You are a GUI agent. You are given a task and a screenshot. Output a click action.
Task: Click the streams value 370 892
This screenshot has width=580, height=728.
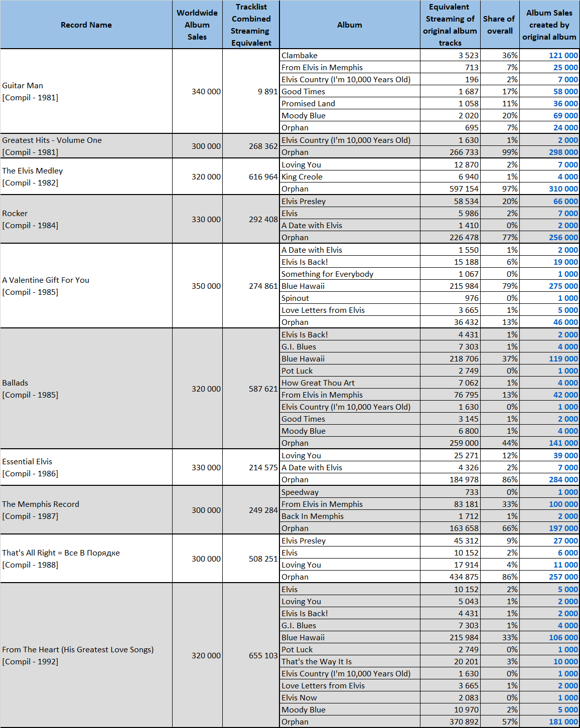(x=450, y=721)
